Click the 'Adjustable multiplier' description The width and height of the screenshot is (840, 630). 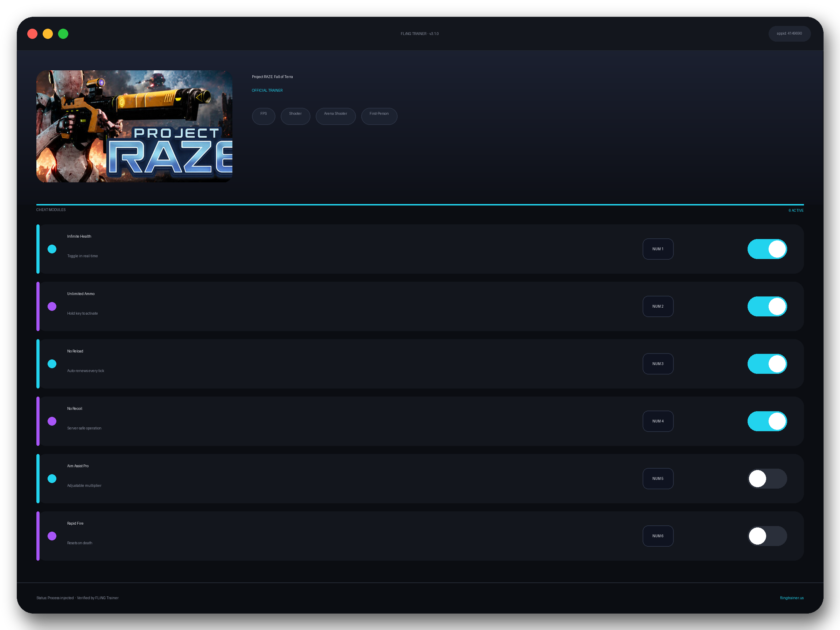84,485
